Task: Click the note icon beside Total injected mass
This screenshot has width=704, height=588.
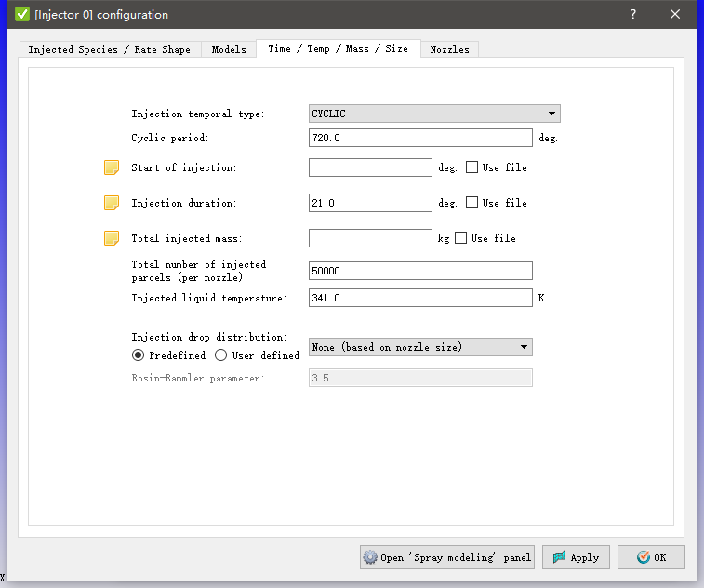Action: [112, 238]
